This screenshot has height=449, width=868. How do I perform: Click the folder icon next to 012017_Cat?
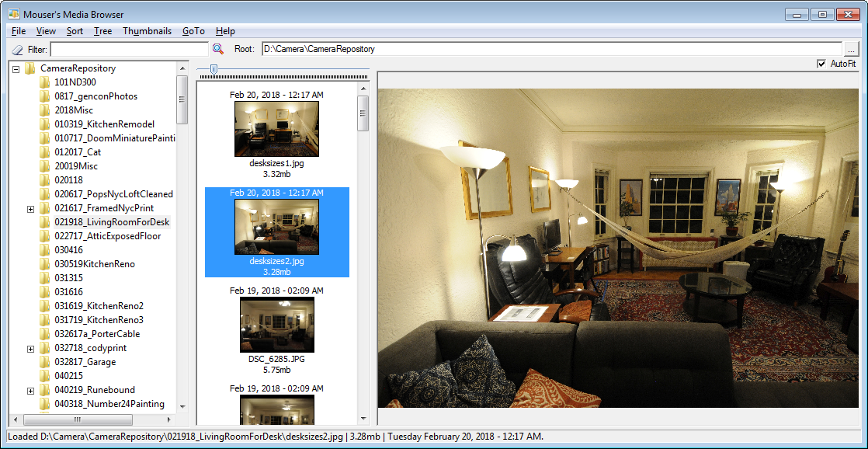44,152
